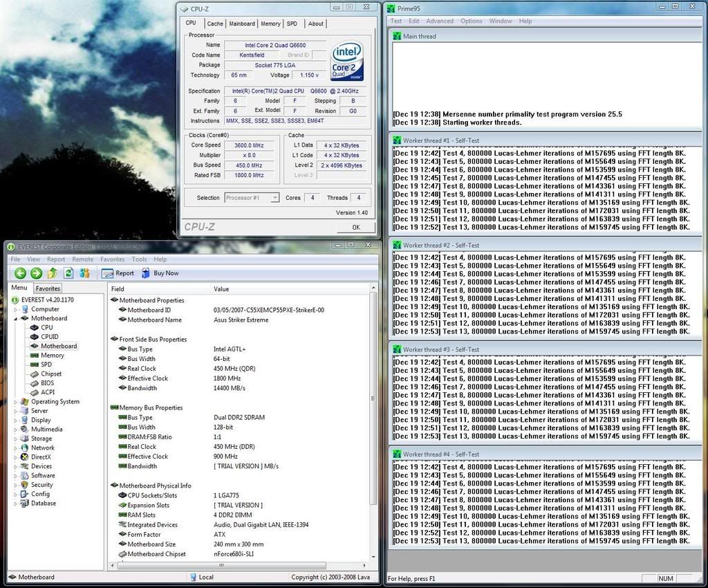The width and height of the screenshot is (708, 588).
Task: Open the Processor #1 selection dropdown
Action: 252,198
